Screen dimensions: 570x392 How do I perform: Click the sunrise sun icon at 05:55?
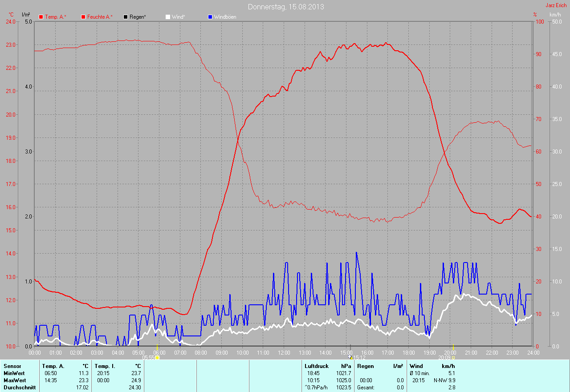coord(157,357)
